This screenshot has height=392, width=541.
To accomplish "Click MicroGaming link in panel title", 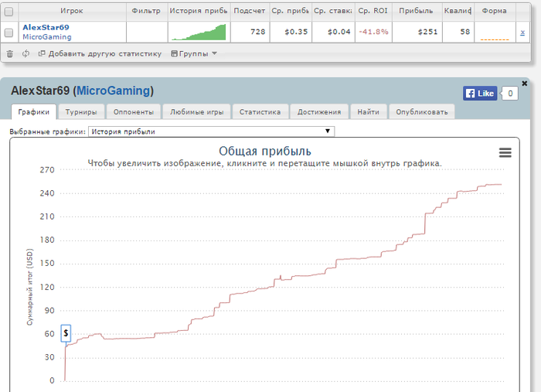I will 113,90.
